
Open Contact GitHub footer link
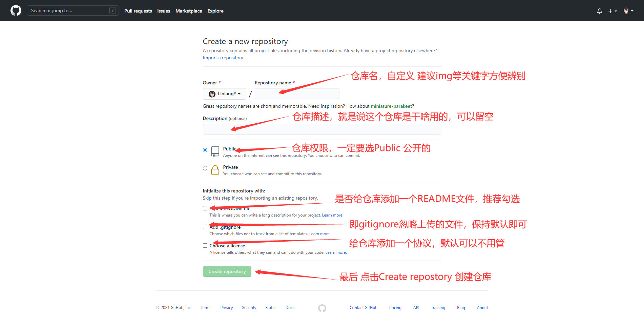point(363,308)
